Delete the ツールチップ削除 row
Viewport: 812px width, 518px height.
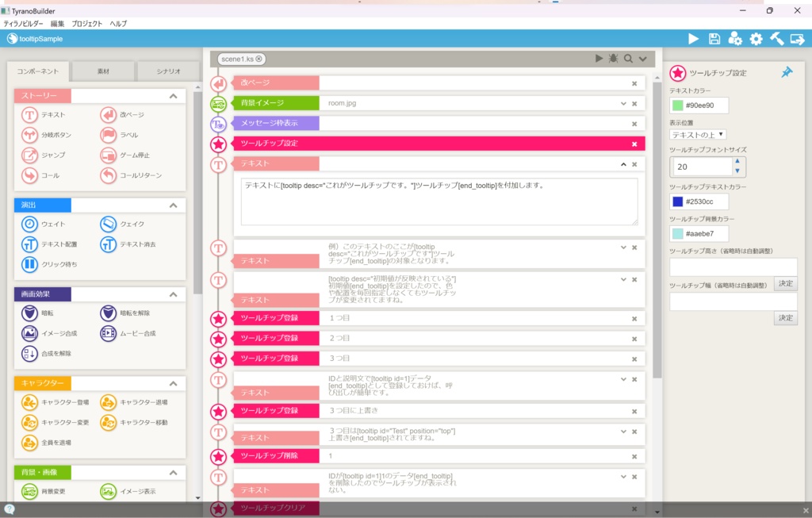[x=634, y=456]
